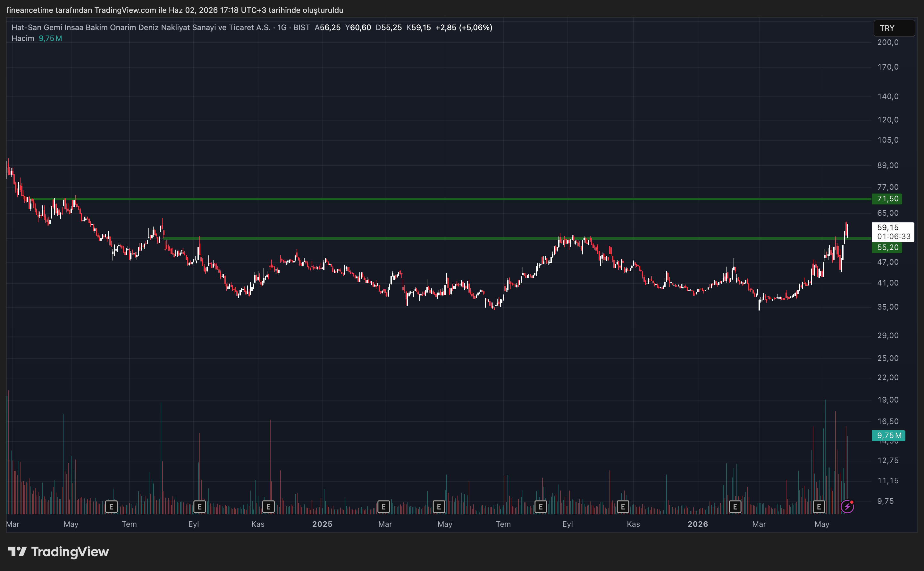Click the green 71,50 price level label

887,199
